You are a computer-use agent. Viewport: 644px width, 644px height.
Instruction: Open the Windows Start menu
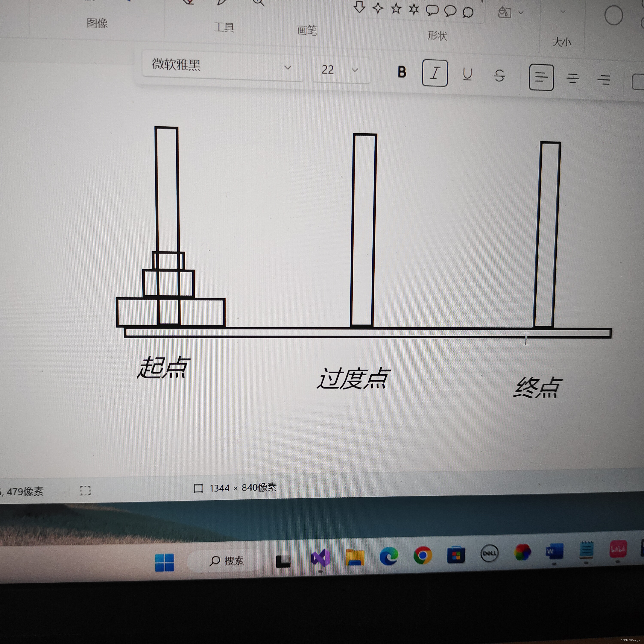point(165,562)
